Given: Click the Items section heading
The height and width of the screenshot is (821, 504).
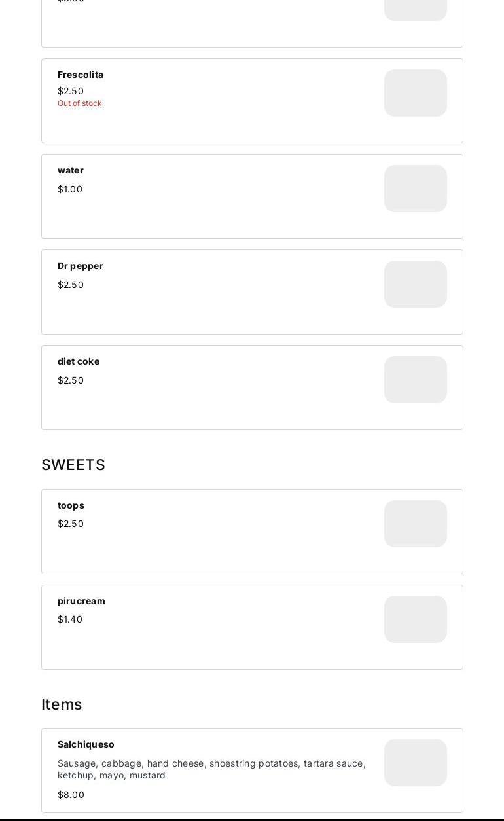Looking at the screenshot, I should [x=62, y=704].
